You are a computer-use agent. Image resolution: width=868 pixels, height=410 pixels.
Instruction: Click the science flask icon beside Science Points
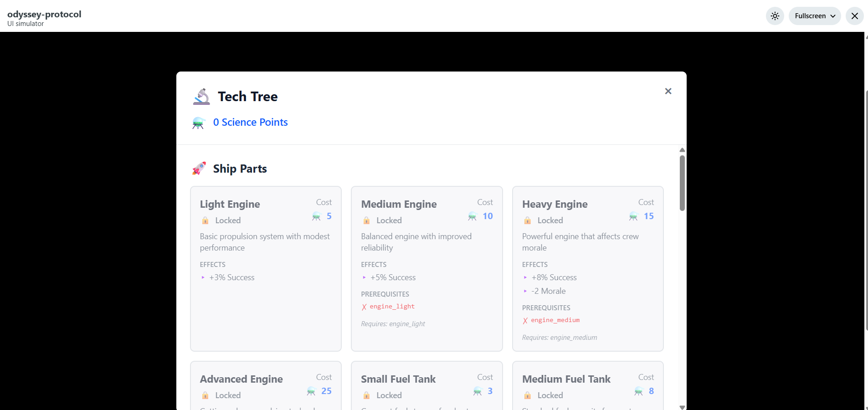coord(198,123)
